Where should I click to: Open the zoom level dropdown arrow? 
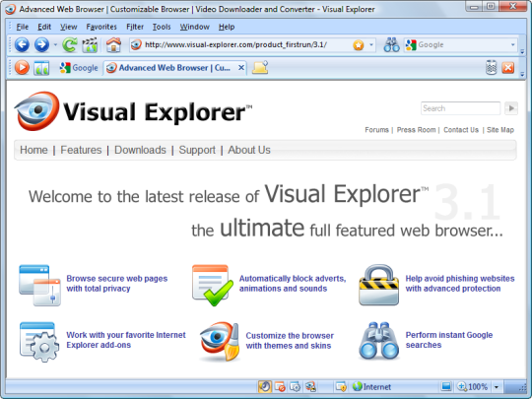[497, 387]
